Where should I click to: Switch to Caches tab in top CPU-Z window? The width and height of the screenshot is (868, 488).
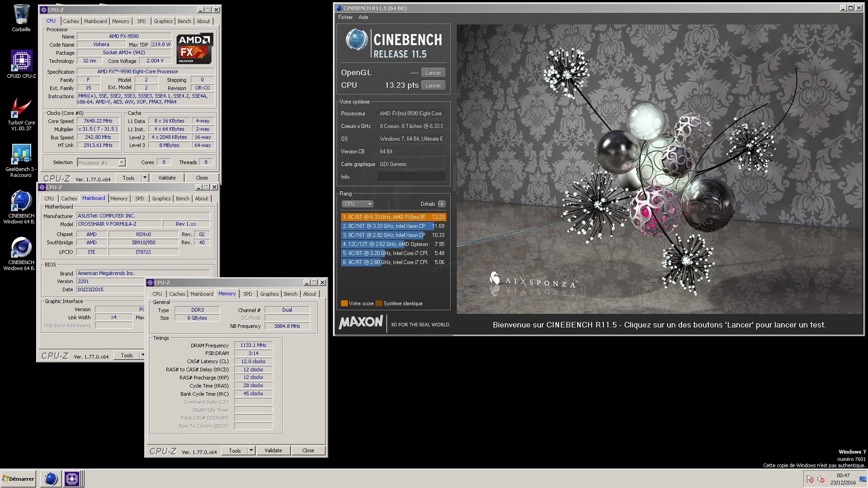point(71,21)
